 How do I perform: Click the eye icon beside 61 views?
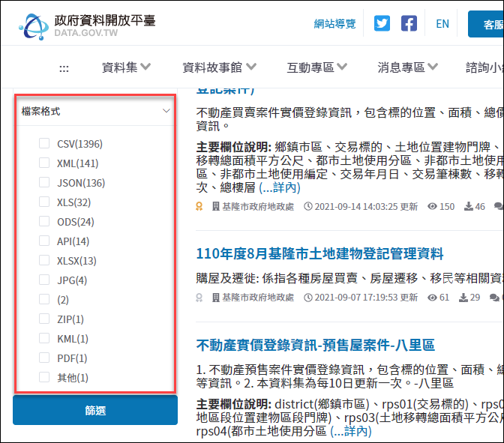[432, 298]
